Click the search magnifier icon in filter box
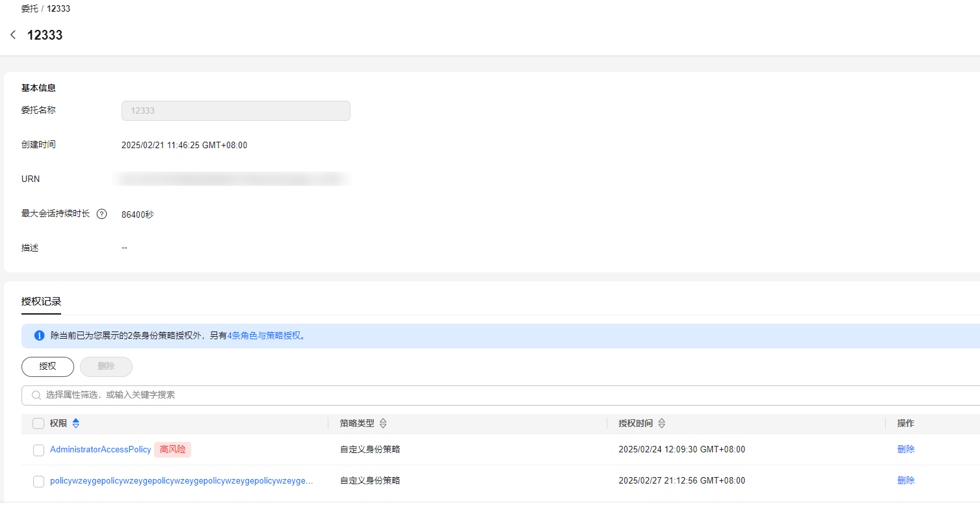 pyautogui.click(x=36, y=395)
